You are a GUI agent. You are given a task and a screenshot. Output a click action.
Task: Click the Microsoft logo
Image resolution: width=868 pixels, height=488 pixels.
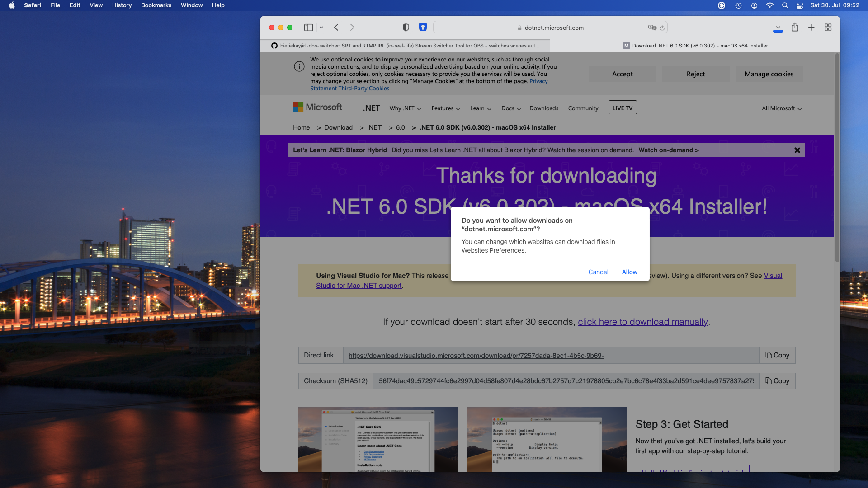click(317, 107)
